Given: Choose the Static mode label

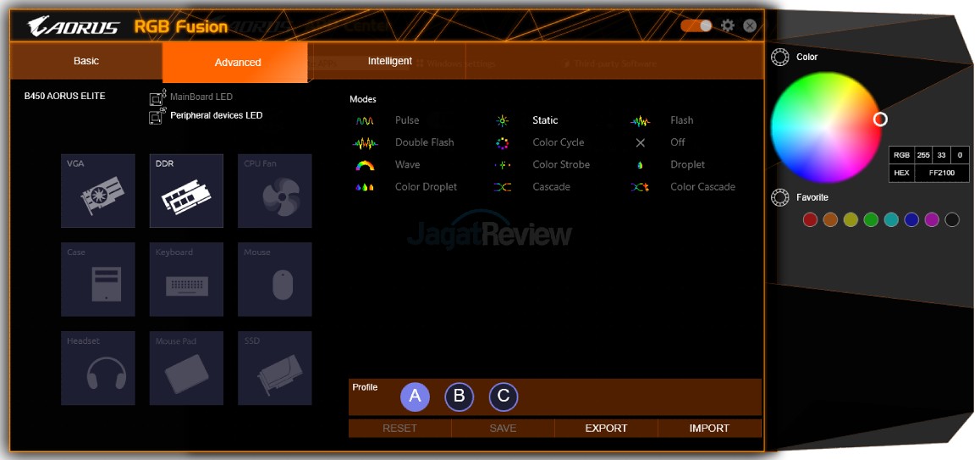Looking at the screenshot, I should tap(545, 120).
